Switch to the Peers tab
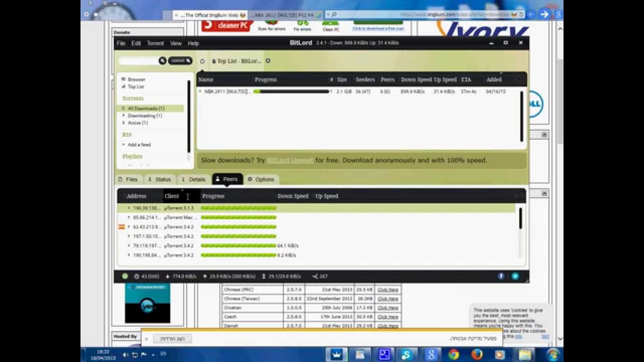644x362 pixels. pyautogui.click(x=227, y=179)
